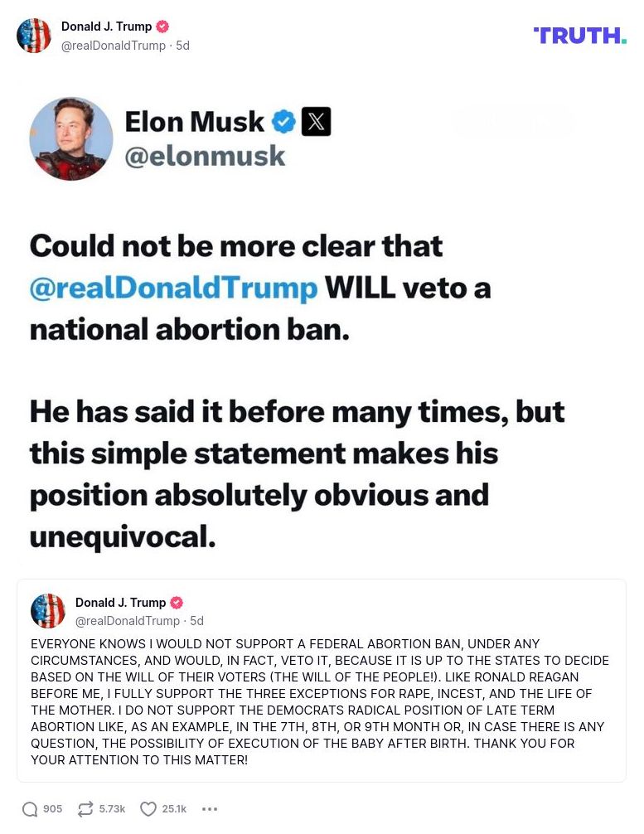Click Trump's profile avatar at the top

[x=34, y=36]
